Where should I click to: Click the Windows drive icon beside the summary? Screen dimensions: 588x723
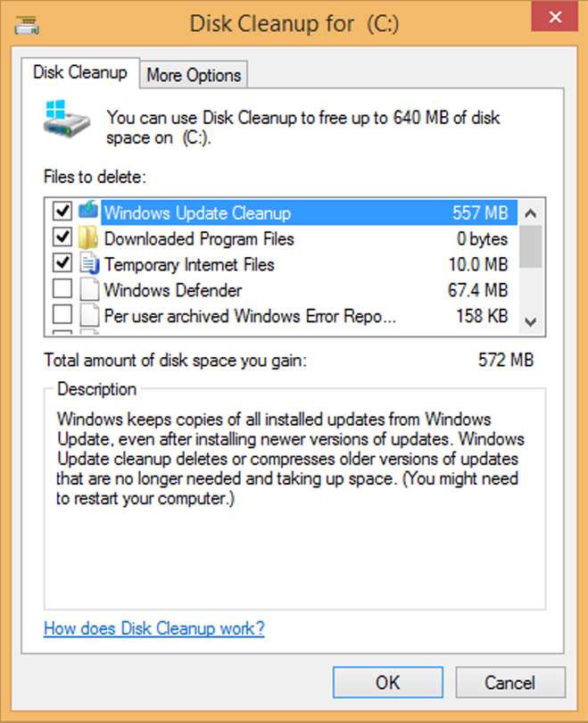coord(67,119)
